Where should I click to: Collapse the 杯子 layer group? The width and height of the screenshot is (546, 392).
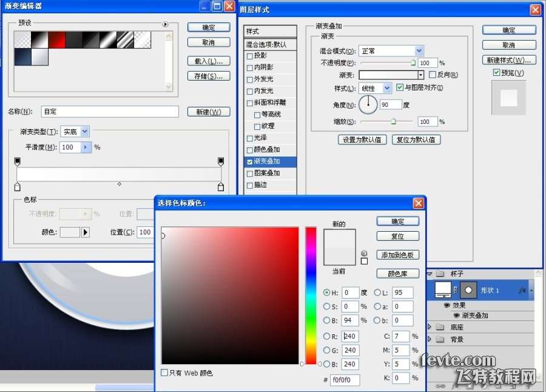(x=430, y=274)
